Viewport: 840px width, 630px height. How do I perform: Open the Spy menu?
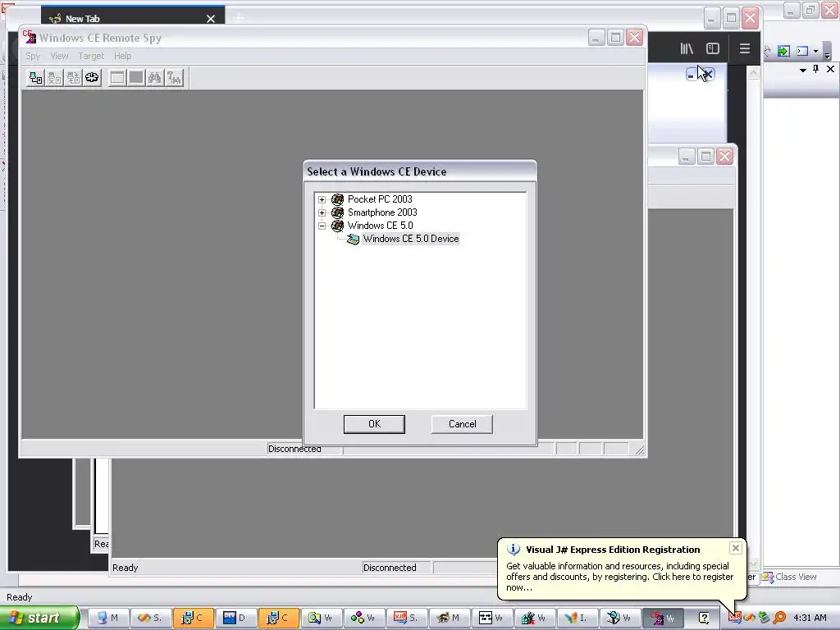33,56
